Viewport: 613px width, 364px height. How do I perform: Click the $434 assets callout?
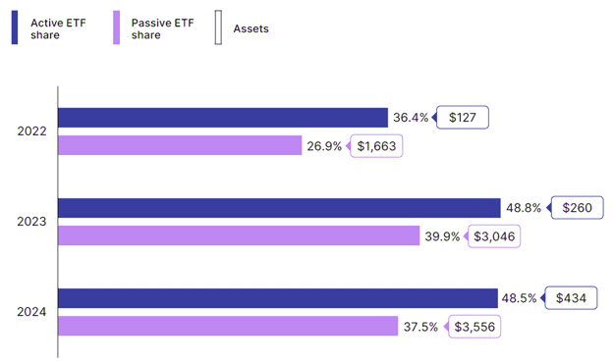point(571,298)
